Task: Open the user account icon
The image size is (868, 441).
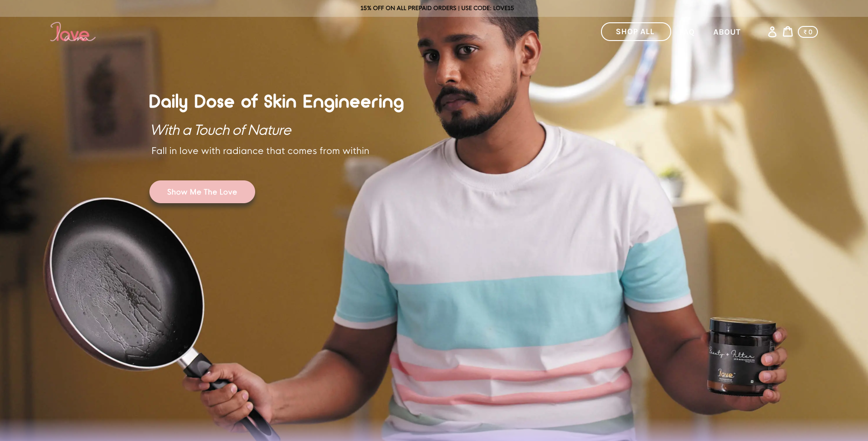Action: [772, 32]
